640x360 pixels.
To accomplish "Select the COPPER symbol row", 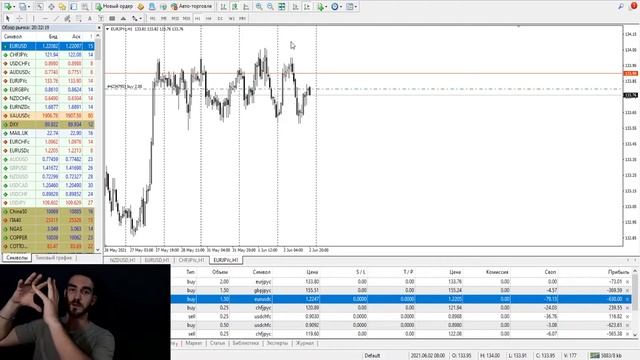I will [x=48, y=238].
